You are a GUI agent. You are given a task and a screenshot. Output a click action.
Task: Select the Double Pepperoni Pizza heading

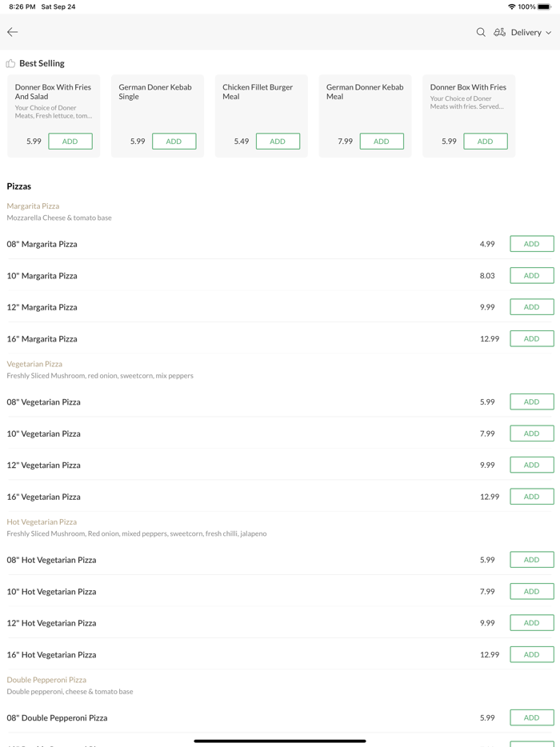click(46, 680)
